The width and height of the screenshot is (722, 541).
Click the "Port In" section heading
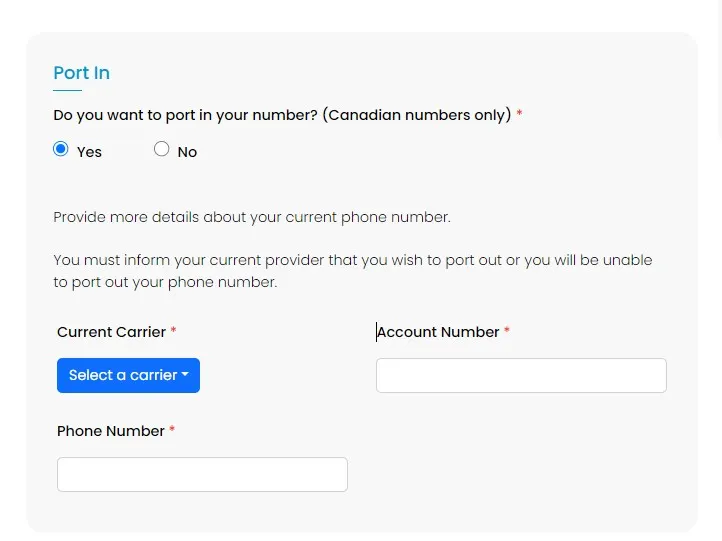[x=81, y=73]
